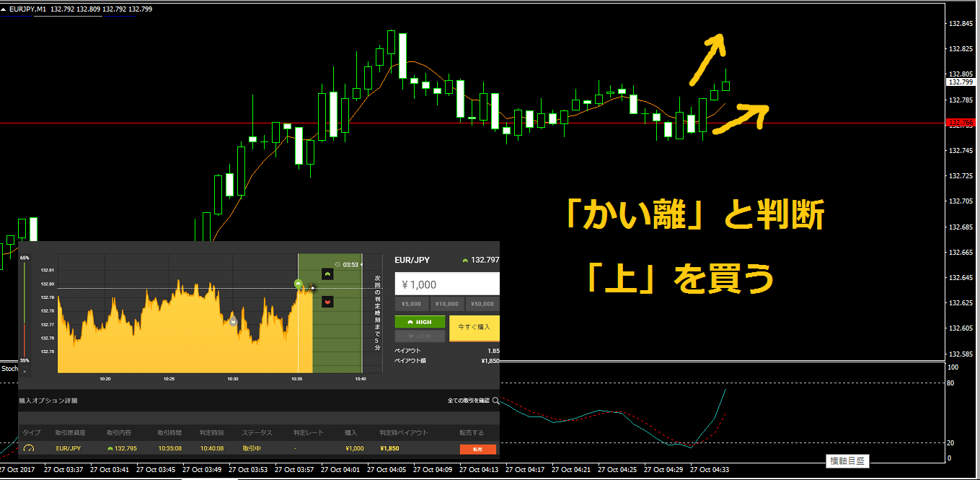The width and height of the screenshot is (980, 480).
Task: Expand the EURJPY,M1 chart title triangle
Action: click(x=4, y=9)
